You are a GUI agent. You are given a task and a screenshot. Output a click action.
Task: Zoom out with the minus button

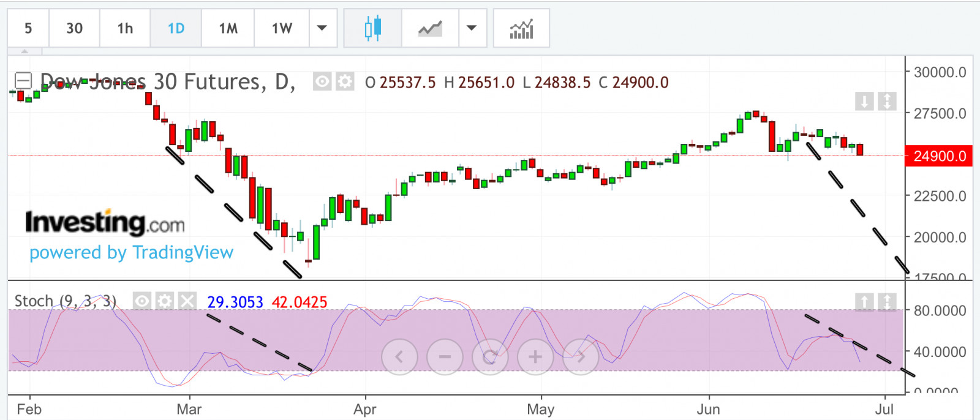click(445, 356)
